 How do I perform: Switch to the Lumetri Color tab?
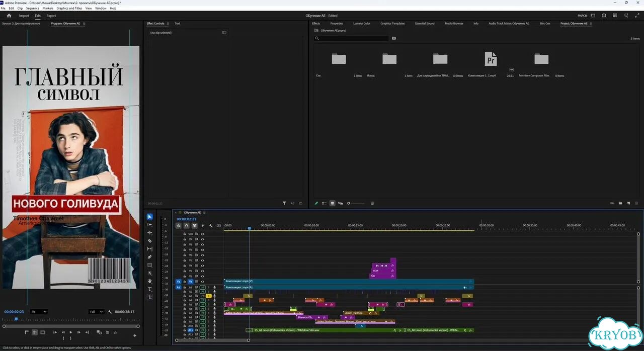[x=362, y=24]
